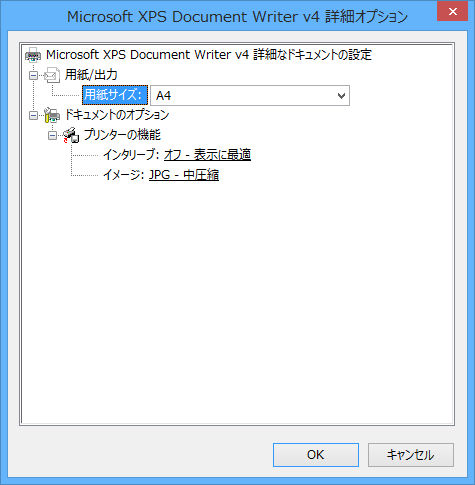Viewport: 475px width, 485px height.
Task: Click the オフ - 表示に最適 interleave value
Action: 207,155
